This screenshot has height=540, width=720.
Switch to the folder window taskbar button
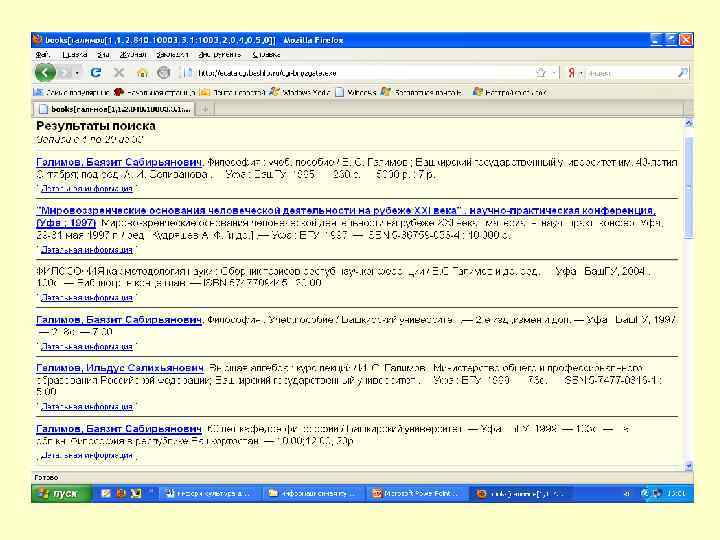pyautogui.click(x=315, y=493)
